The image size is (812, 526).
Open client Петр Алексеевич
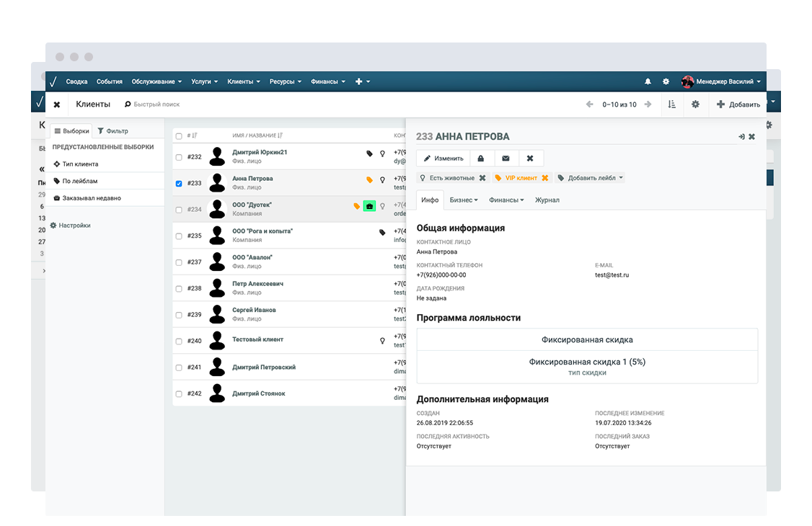click(257, 284)
